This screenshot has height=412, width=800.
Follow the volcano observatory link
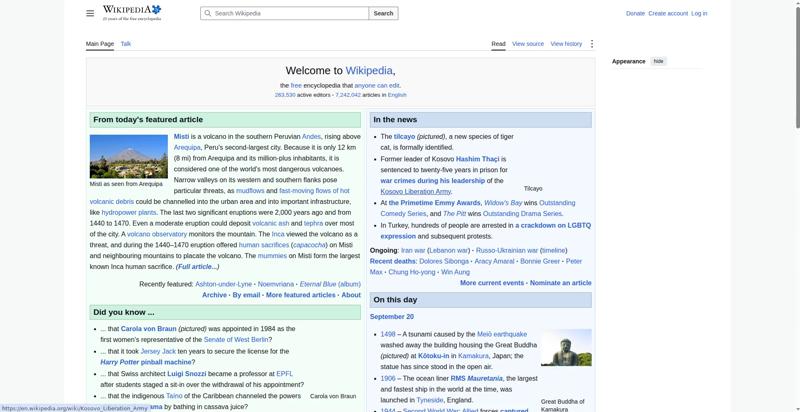coord(157,234)
